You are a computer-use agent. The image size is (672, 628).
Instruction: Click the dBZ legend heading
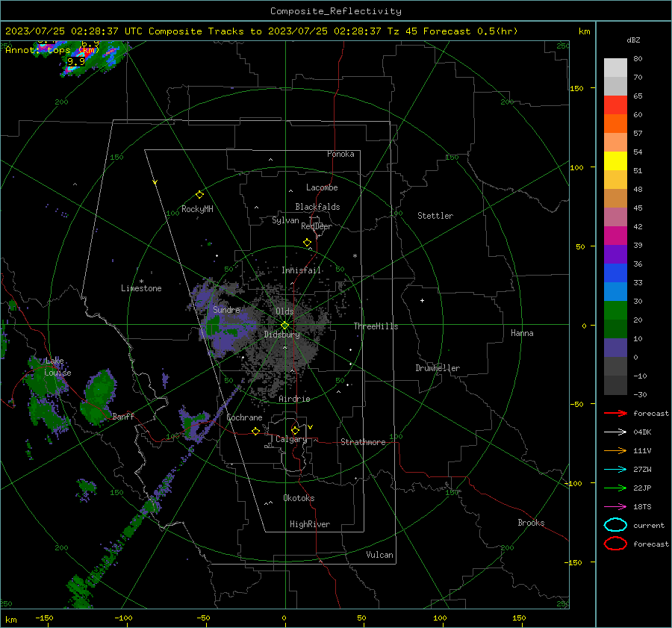[633, 40]
